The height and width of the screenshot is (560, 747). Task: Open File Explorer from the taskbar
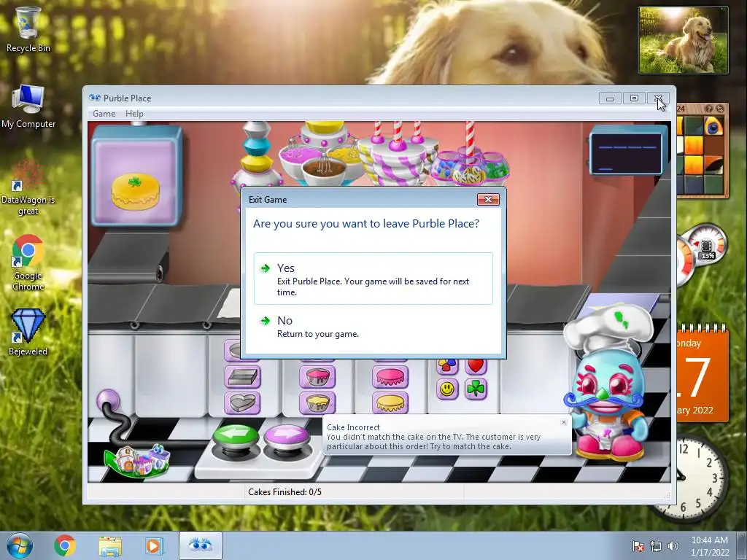click(110, 545)
